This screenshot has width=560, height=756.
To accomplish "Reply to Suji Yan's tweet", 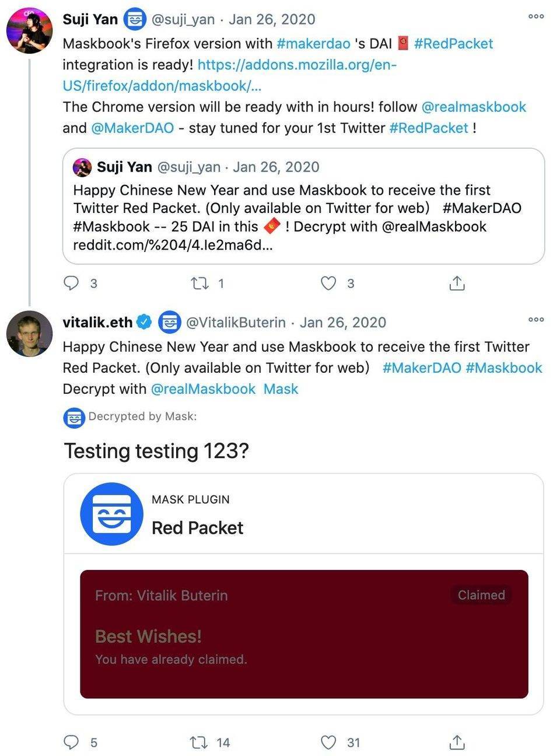I will 71,283.
